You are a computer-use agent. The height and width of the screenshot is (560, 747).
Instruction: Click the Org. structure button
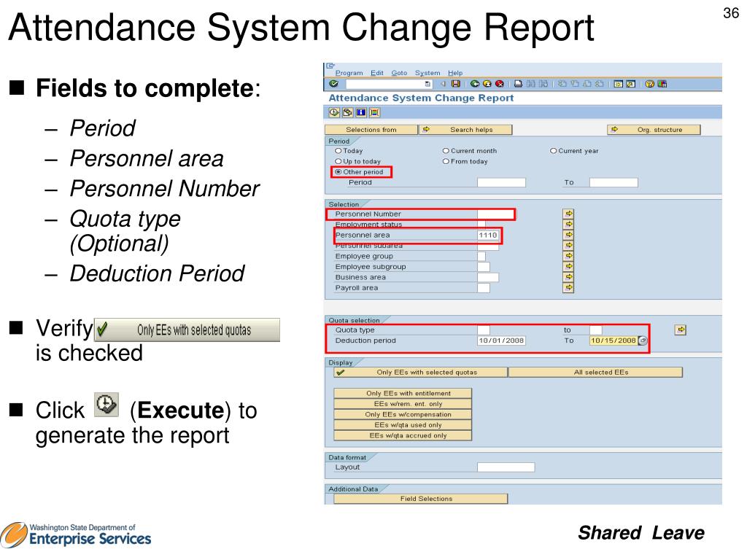tap(654, 130)
